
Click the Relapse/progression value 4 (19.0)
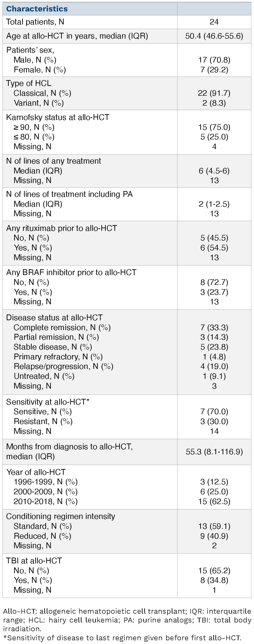pyautogui.click(x=214, y=367)
